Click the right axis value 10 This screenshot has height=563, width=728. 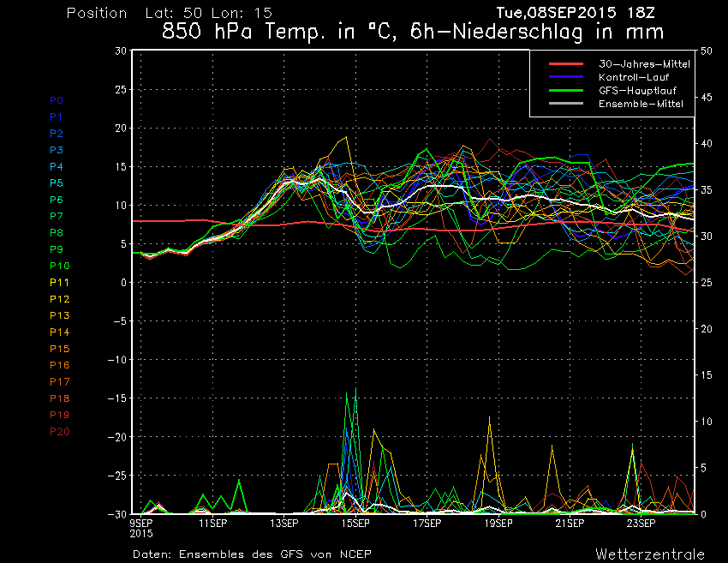pyautogui.click(x=707, y=421)
